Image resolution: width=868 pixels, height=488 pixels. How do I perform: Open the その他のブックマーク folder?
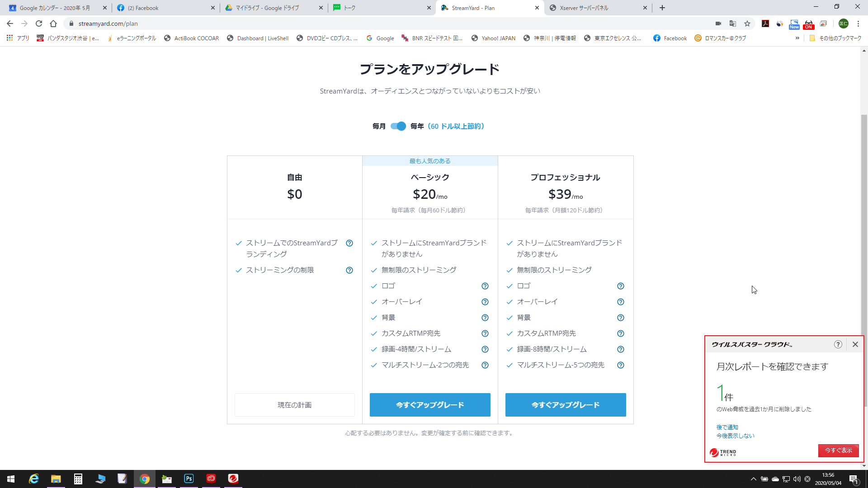tap(835, 38)
